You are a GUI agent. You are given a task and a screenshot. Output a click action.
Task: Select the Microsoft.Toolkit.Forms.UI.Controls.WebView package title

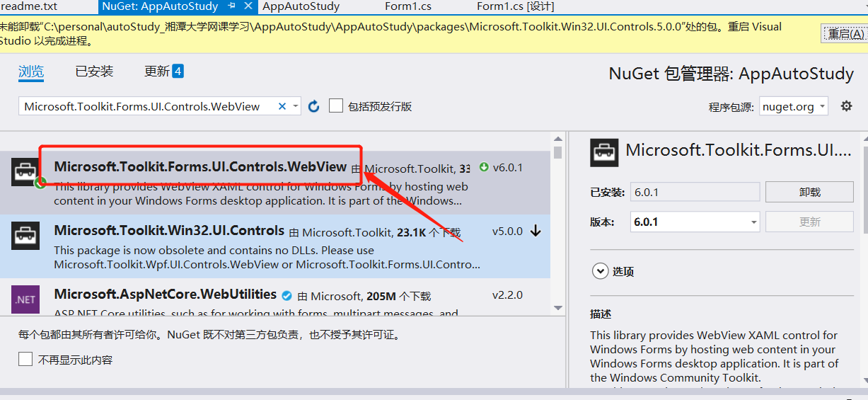point(200,167)
